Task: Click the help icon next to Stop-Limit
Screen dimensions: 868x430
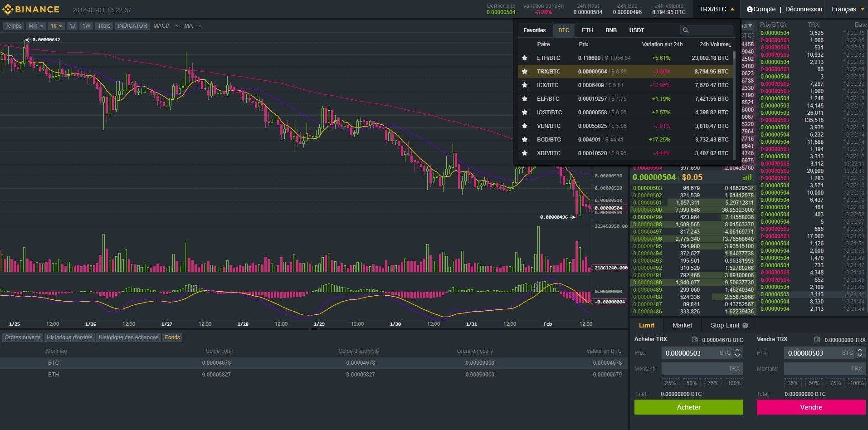Action: coord(746,325)
